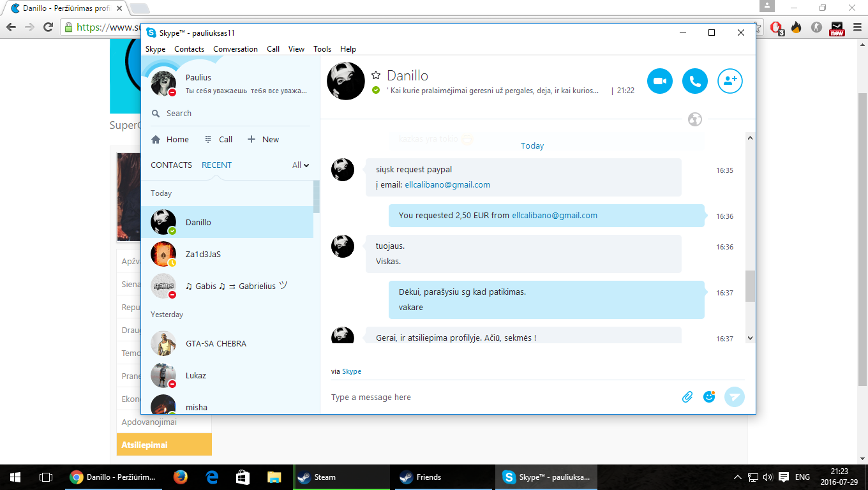Attach a file using the paperclip icon
Screen dimensions: 868x490
click(687, 397)
